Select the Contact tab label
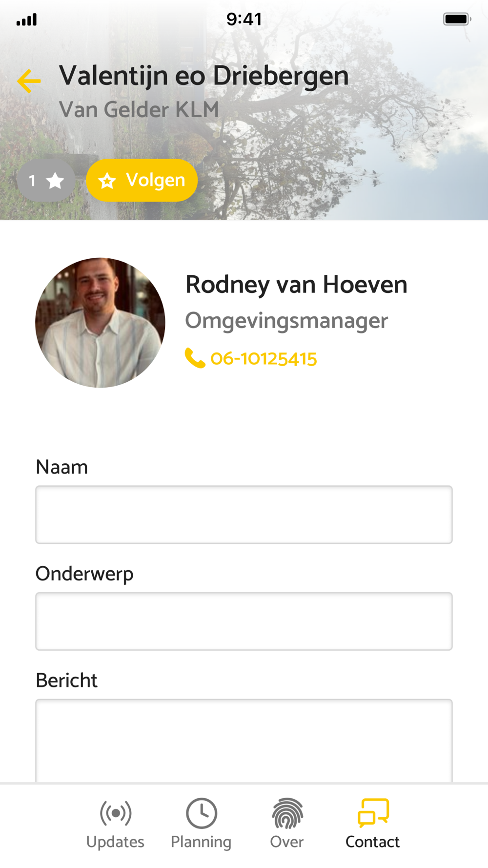 pyautogui.click(x=372, y=842)
